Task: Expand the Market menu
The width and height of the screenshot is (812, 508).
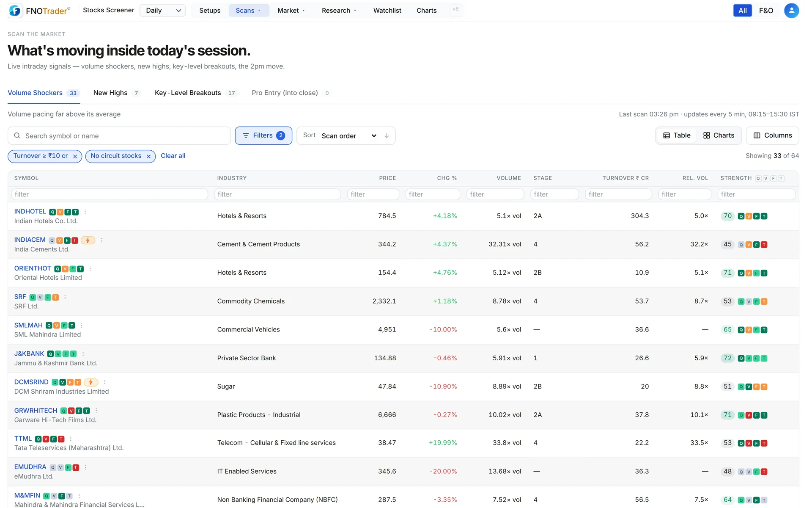Action: [291, 11]
